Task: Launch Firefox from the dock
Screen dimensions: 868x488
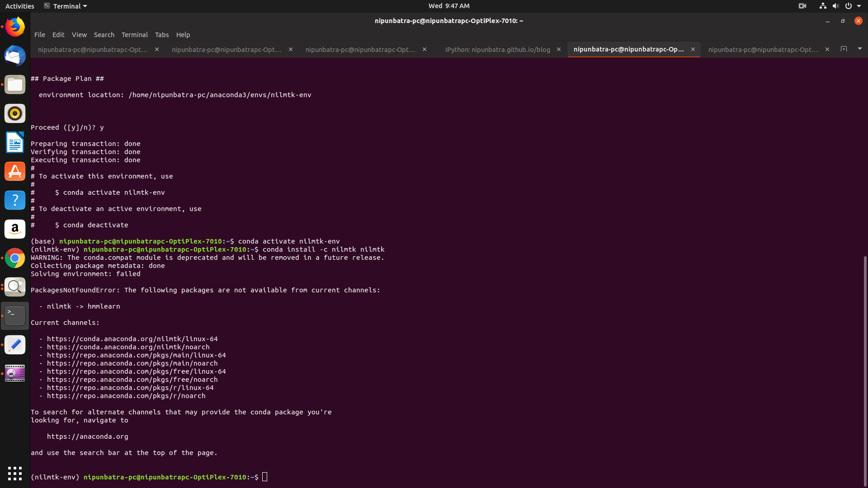Action: [15, 27]
